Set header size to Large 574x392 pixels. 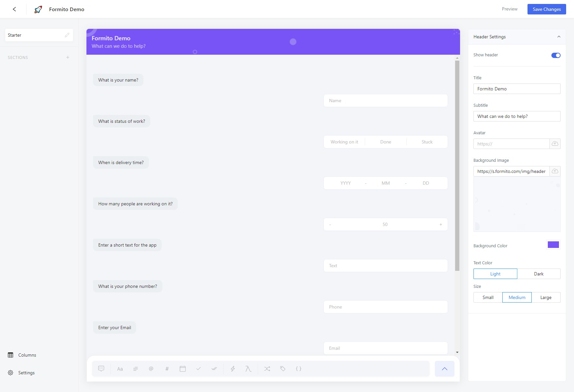(x=546, y=297)
